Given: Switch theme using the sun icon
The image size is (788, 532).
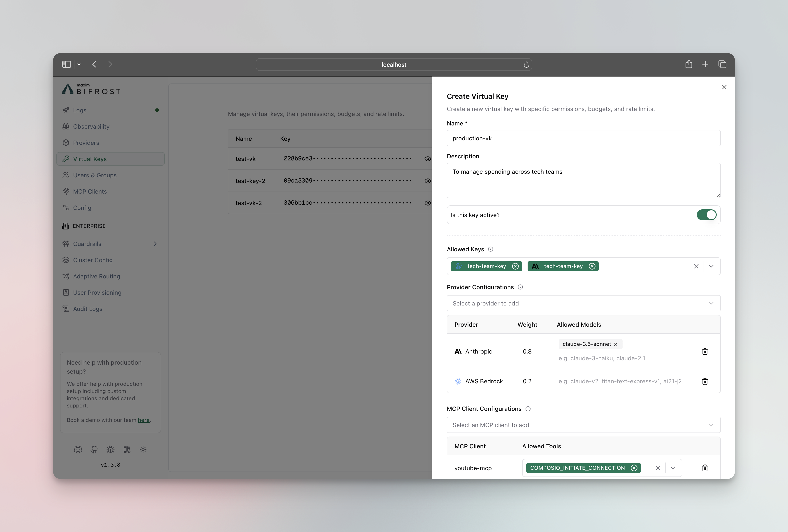Looking at the screenshot, I should click(143, 449).
